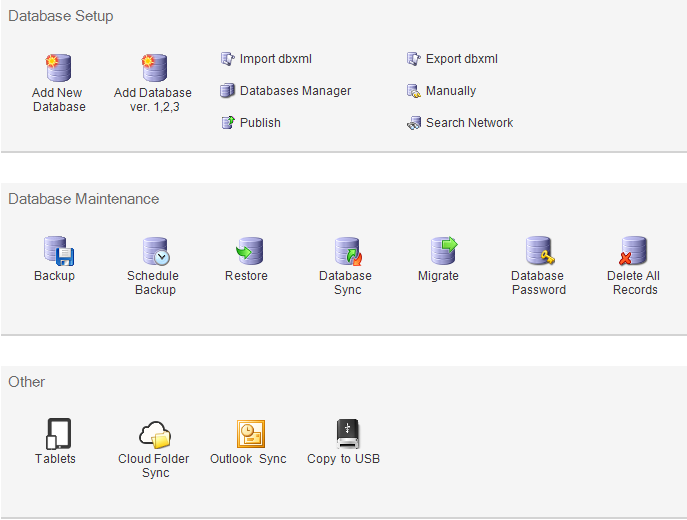687x520 pixels.
Task: Open the Tablets option
Action: [56, 434]
